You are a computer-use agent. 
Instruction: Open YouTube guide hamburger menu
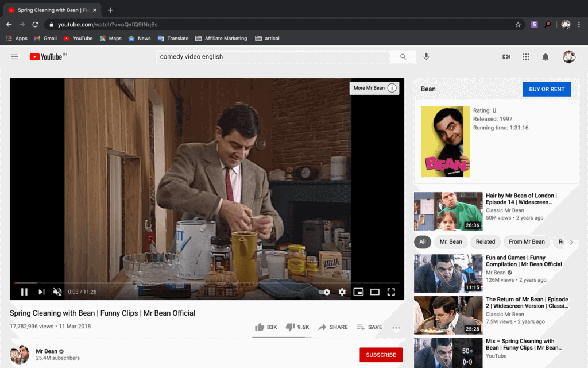(14, 57)
